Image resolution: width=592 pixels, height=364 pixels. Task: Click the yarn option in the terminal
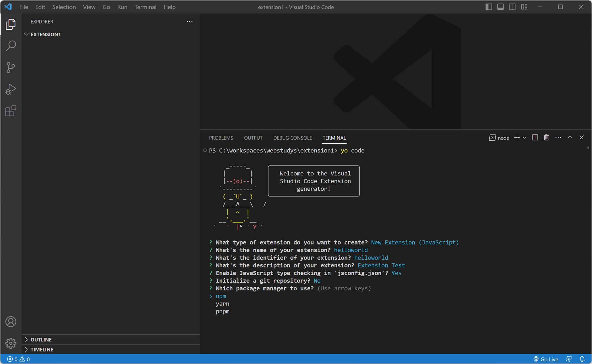(222, 304)
